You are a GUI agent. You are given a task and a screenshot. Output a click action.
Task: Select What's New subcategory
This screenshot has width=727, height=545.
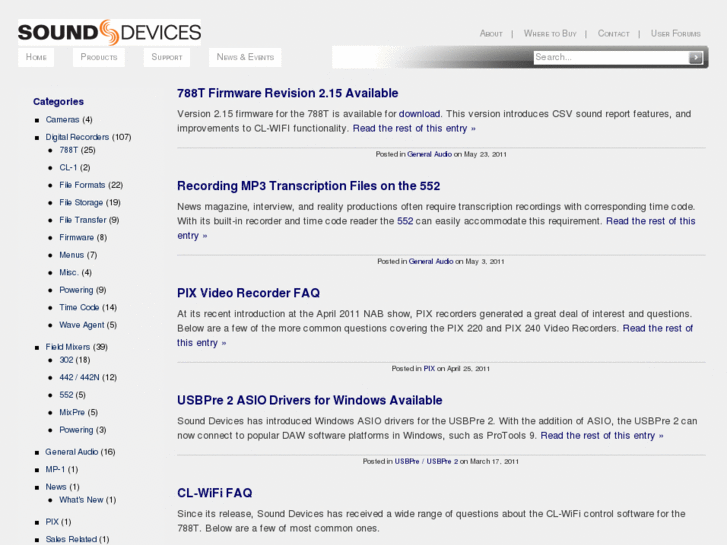[81, 500]
